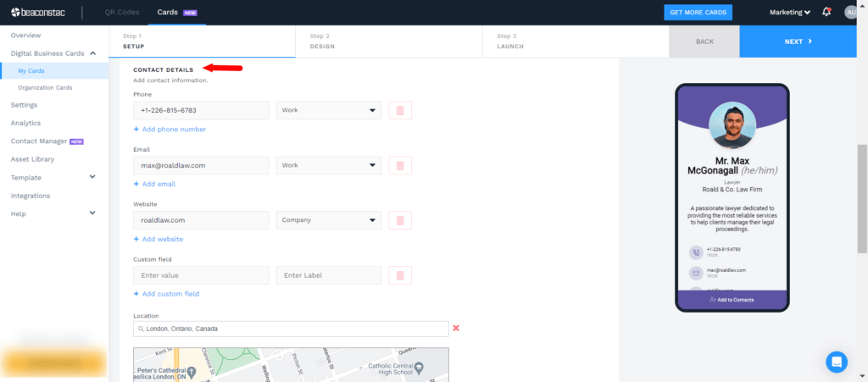868x382 pixels.
Task: Go to Step 2 Design
Action: click(388, 41)
